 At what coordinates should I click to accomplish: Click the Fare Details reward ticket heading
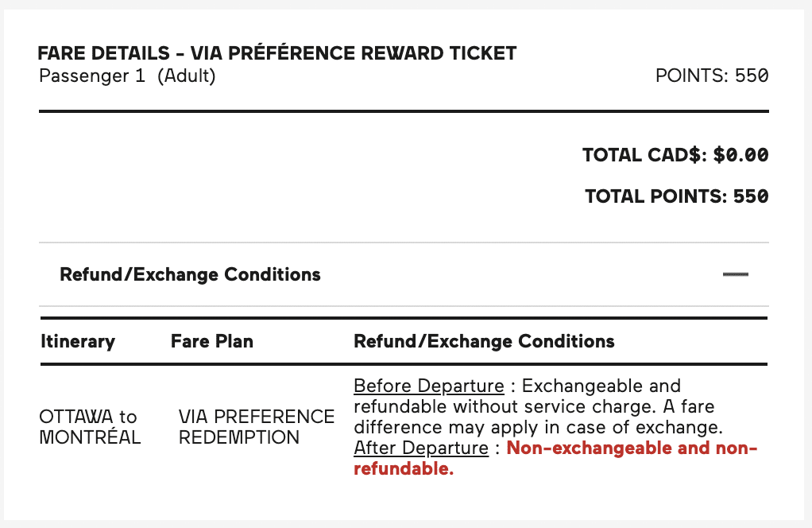click(x=277, y=54)
